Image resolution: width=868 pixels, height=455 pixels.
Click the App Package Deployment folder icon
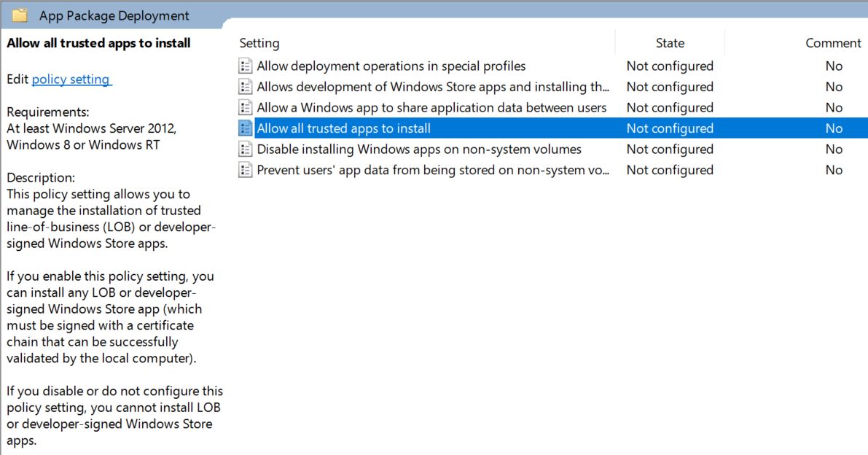(x=20, y=15)
